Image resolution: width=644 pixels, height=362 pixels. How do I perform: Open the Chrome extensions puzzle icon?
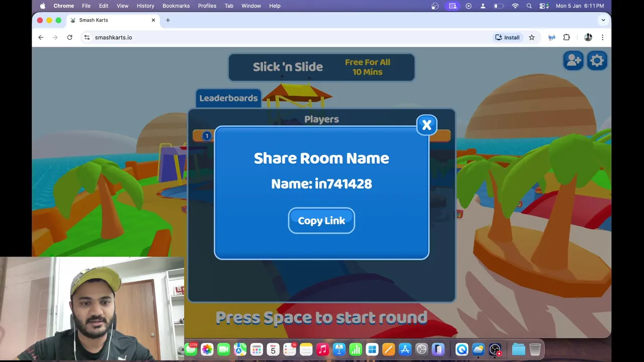point(567,37)
